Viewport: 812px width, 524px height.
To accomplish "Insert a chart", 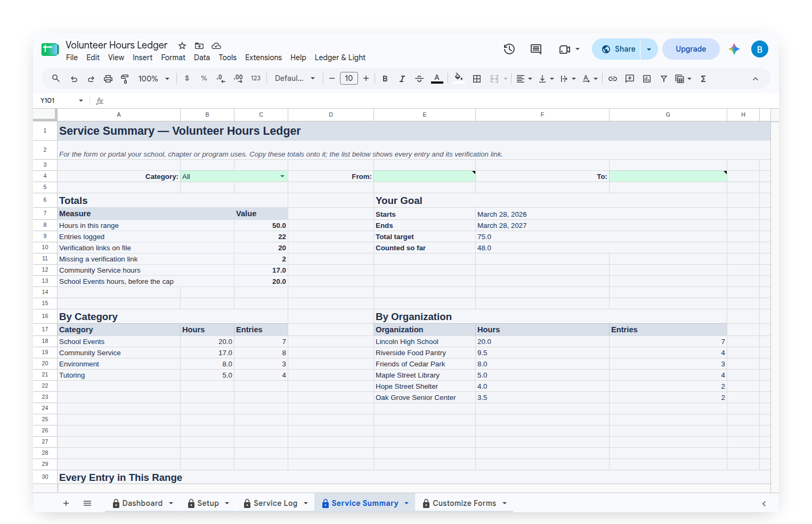I will pyautogui.click(x=647, y=79).
